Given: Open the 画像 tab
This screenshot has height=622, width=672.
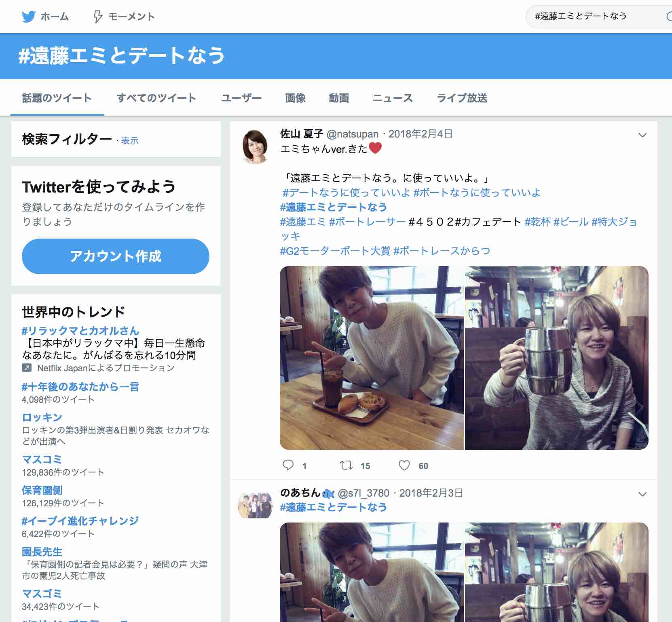Looking at the screenshot, I should (x=295, y=98).
